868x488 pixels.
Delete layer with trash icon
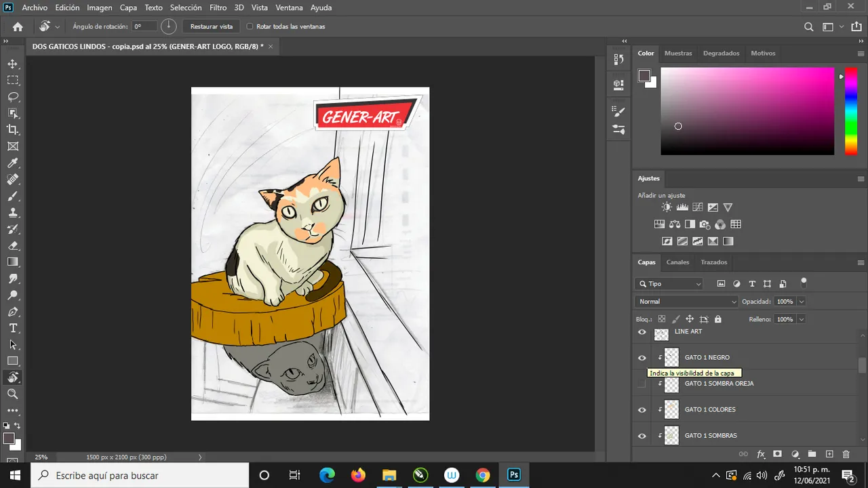click(846, 454)
